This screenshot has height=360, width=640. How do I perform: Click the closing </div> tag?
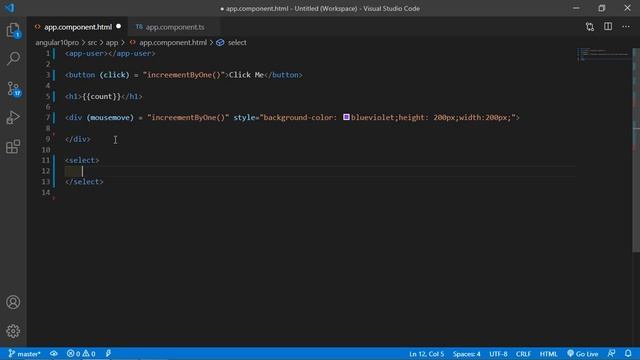point(78,139)
